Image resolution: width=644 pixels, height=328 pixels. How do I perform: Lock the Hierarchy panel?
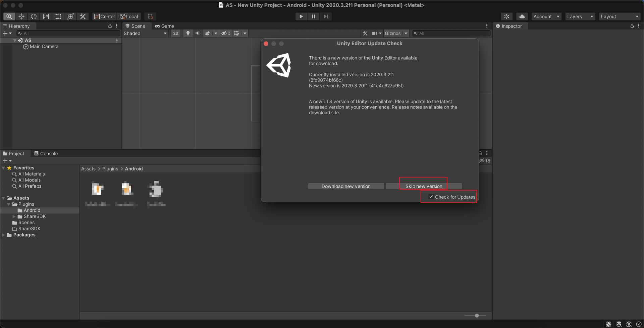(x=110, y=26)
